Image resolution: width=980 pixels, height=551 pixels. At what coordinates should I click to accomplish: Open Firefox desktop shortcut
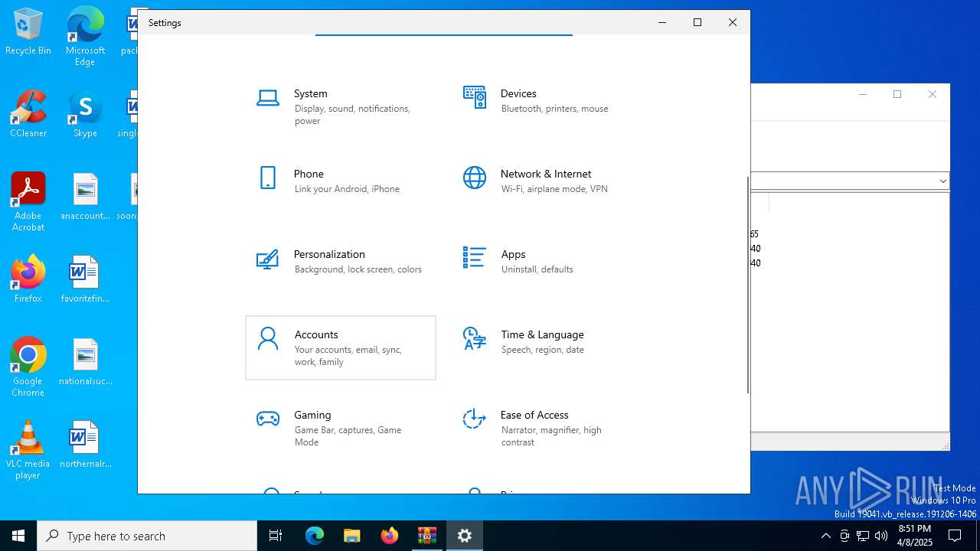[28, 280]
